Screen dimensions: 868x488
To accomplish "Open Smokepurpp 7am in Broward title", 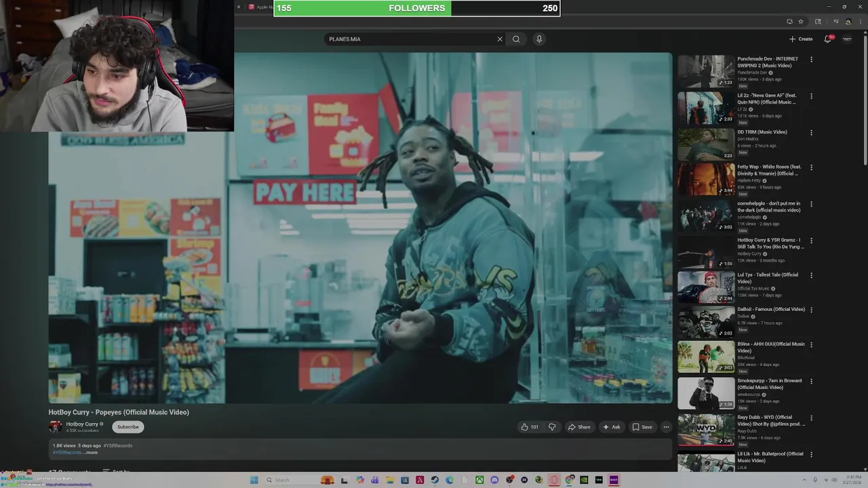I will click(770, 384).
